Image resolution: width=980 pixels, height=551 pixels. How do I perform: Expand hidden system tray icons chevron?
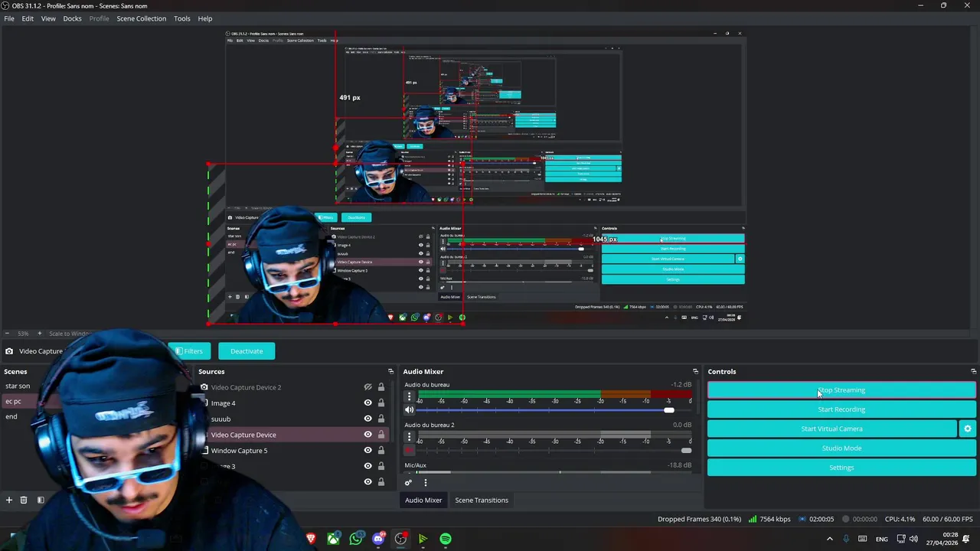[x=829, y=539]
